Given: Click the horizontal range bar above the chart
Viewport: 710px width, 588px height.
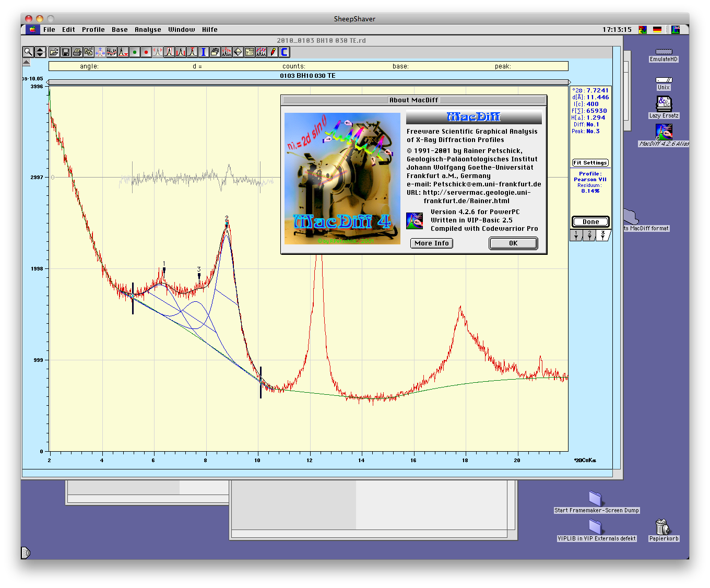Looking at the screenshot, I should pos(308,82).
